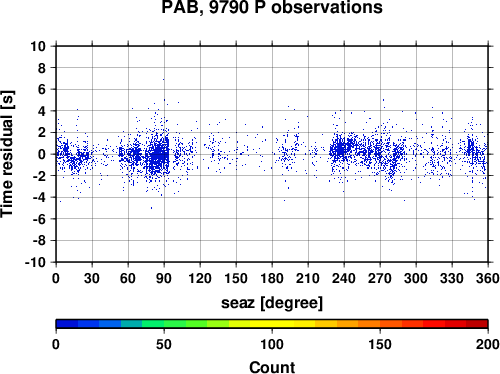Click the 'Time residual [s]' y-axis label
The width and height of the screenshot is (500, 374).
click(7, 154)
